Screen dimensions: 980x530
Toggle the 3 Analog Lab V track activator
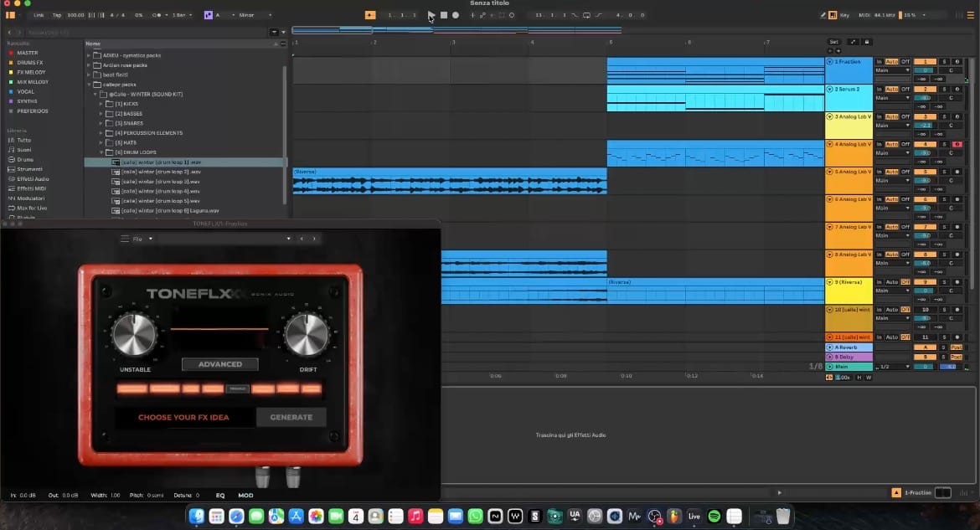coord(925,117)
